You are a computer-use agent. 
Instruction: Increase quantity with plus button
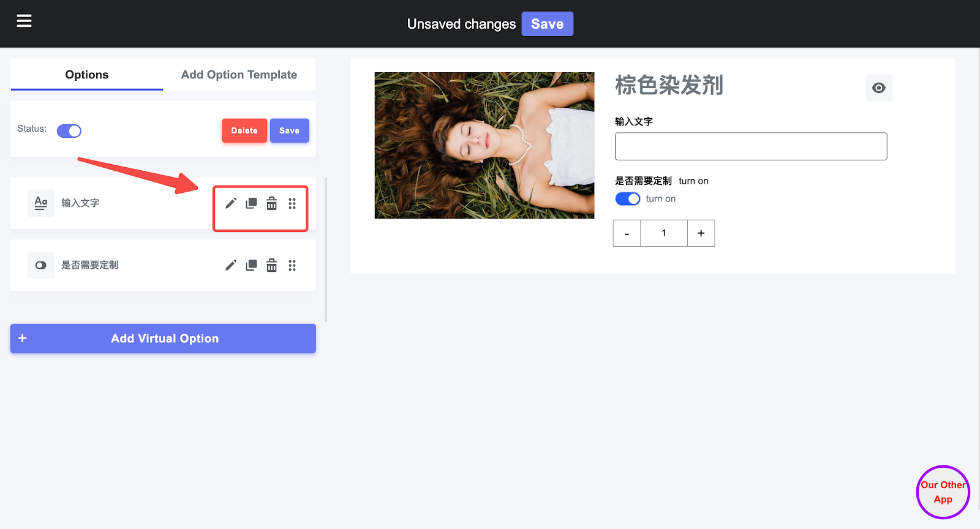tap(701, 233)
